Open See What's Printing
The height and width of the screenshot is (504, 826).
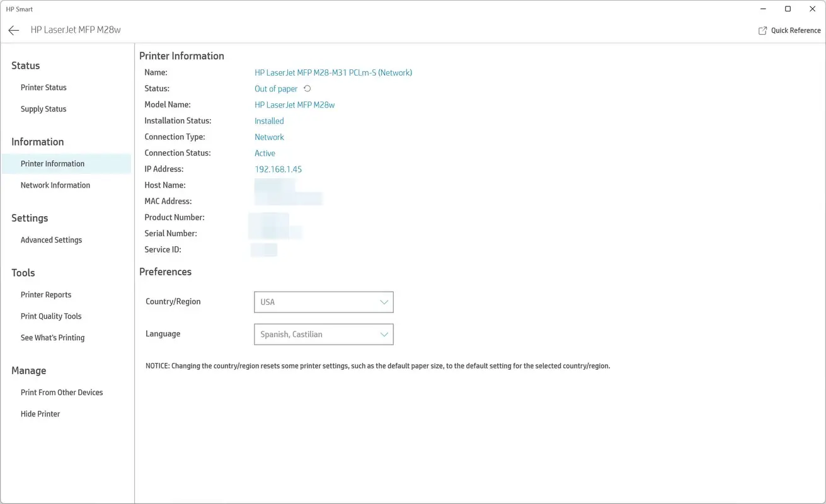click(52, 337)
